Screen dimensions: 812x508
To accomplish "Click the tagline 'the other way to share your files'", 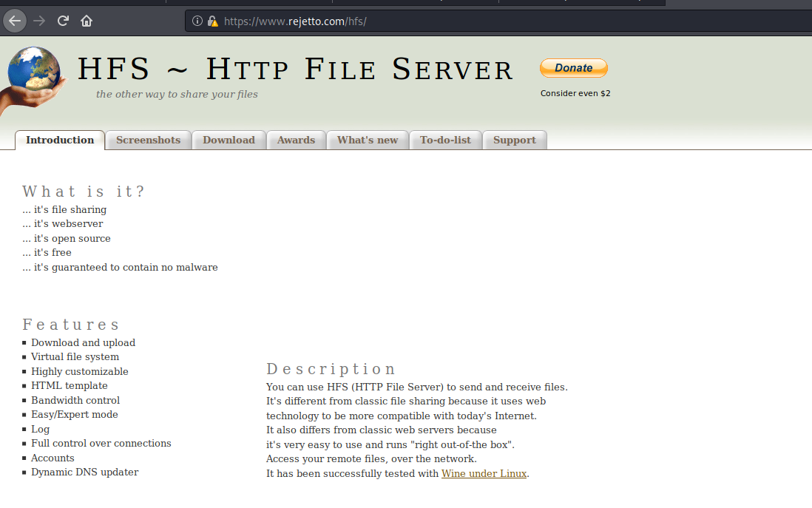I will [x=177, y=94].
